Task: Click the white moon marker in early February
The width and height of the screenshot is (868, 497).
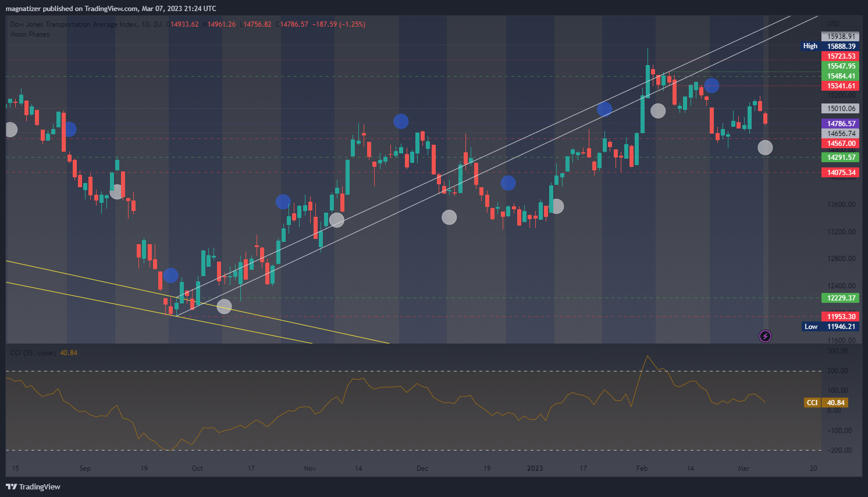Action: pyautogui.click(x=658, y=110)
